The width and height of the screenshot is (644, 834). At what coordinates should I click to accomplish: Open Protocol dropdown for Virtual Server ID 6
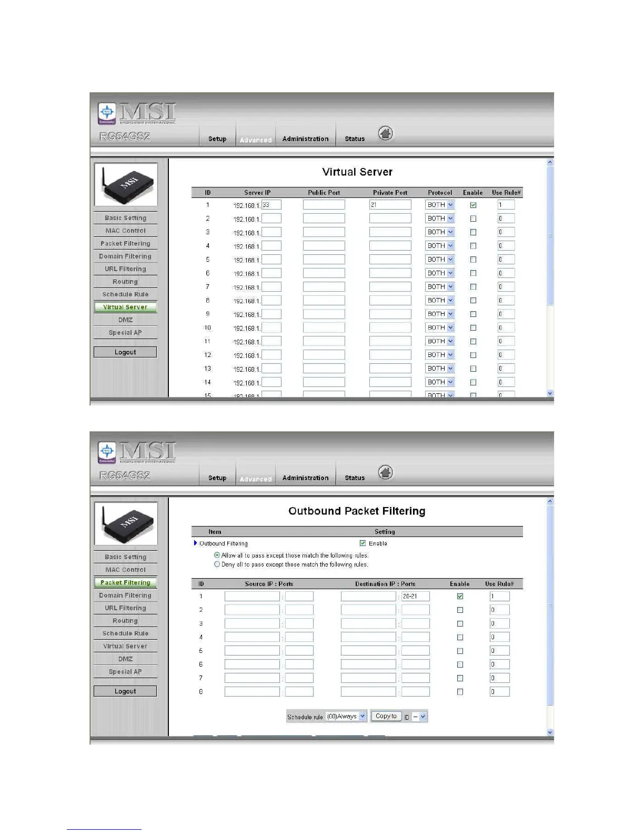pyautogui.click(x=440, y=273)
